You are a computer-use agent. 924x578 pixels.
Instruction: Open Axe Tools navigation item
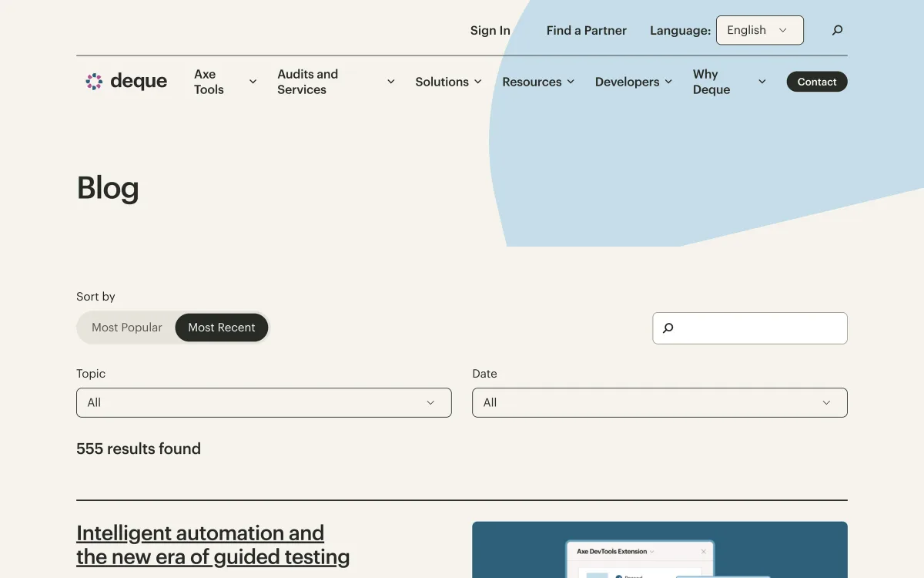[209, 82]
